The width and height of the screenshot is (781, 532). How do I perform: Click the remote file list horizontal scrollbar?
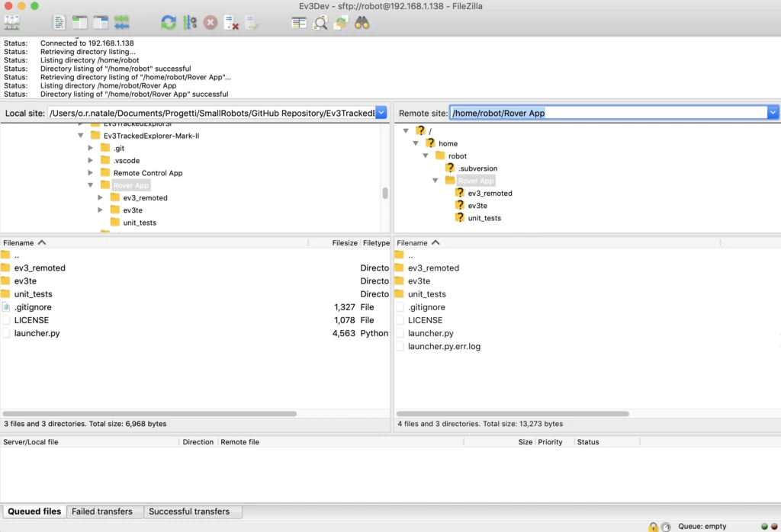513,414
